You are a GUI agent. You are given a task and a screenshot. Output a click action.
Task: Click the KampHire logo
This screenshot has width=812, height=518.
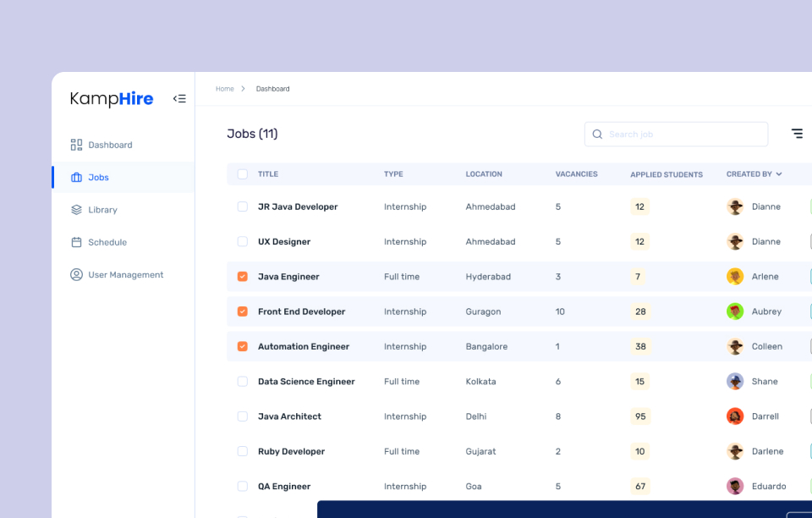coord(112,98)
